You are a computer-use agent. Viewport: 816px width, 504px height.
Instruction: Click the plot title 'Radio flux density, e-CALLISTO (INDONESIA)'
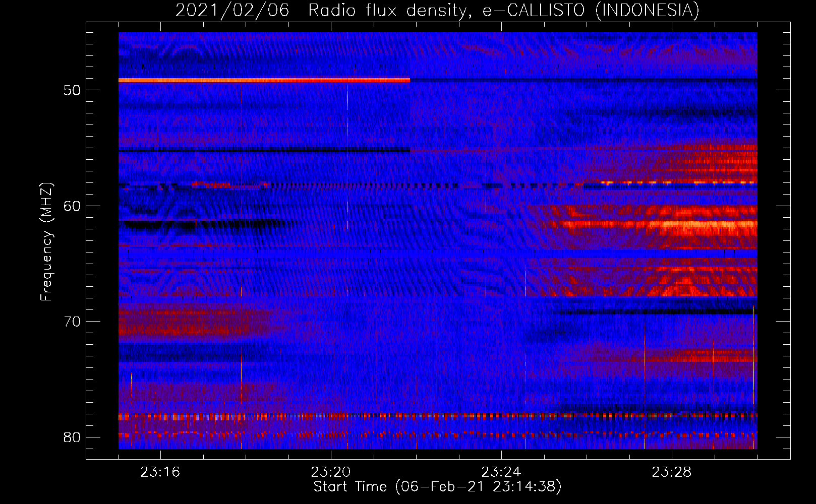click(x=504, y=10)
